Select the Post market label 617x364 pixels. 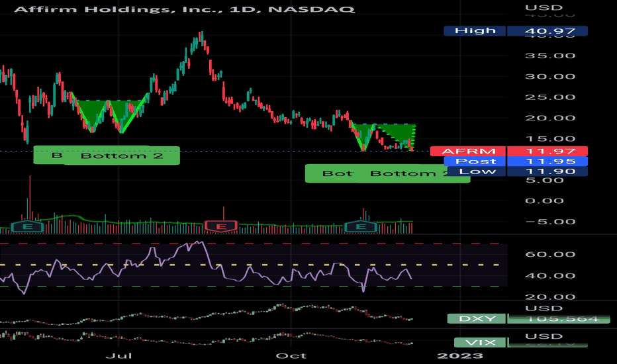pos(475,161)
